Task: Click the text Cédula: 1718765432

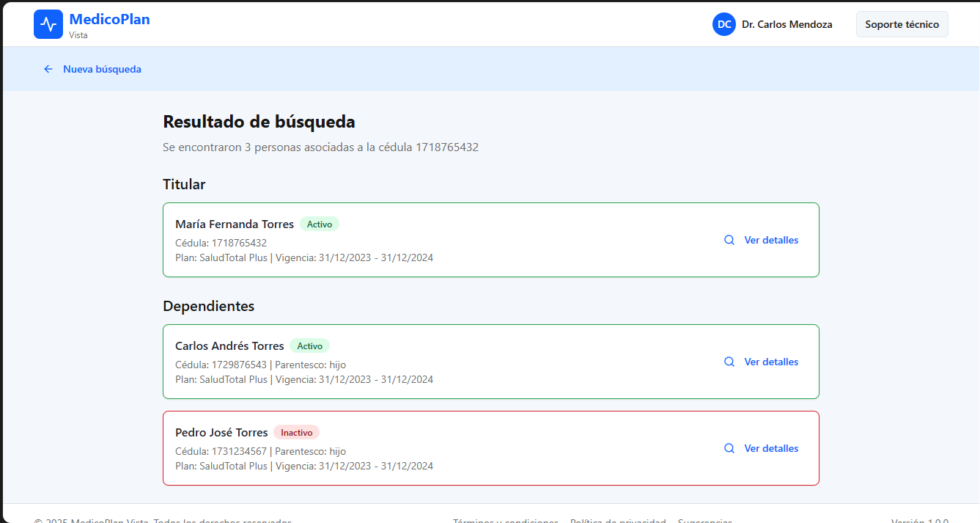Action: click(x=221, y=243)
